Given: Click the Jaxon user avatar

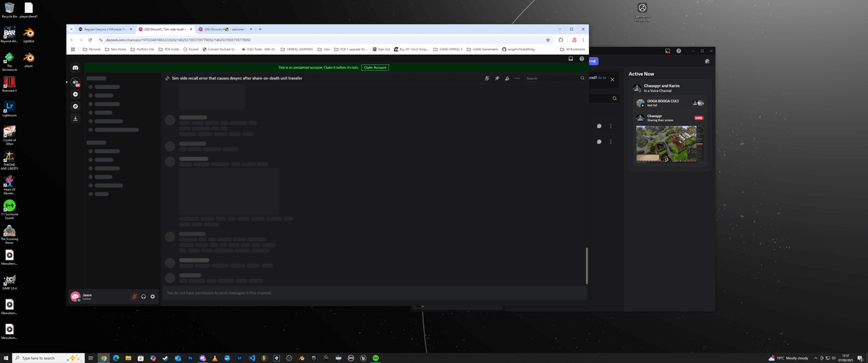Looking at the screenshot, I should 75,296.
